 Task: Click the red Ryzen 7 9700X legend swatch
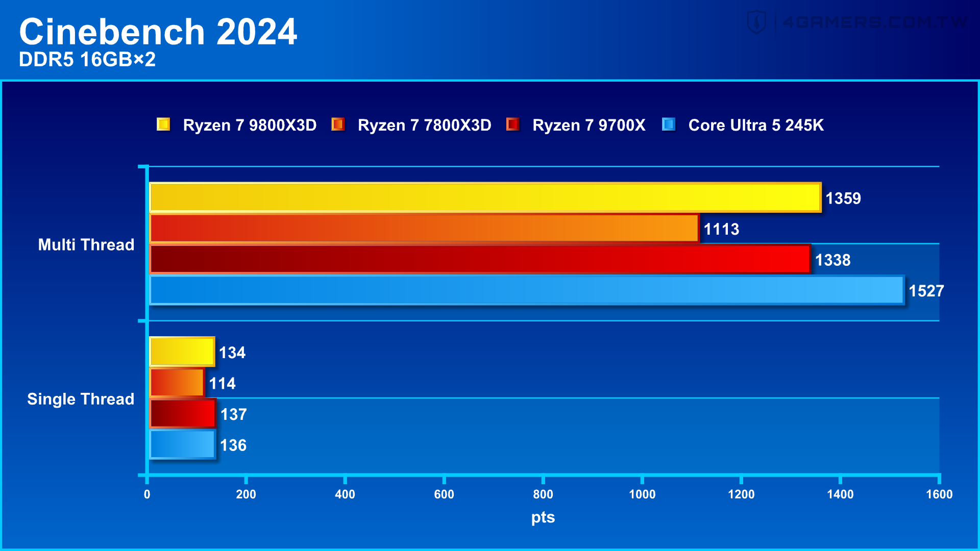[512, 124]
